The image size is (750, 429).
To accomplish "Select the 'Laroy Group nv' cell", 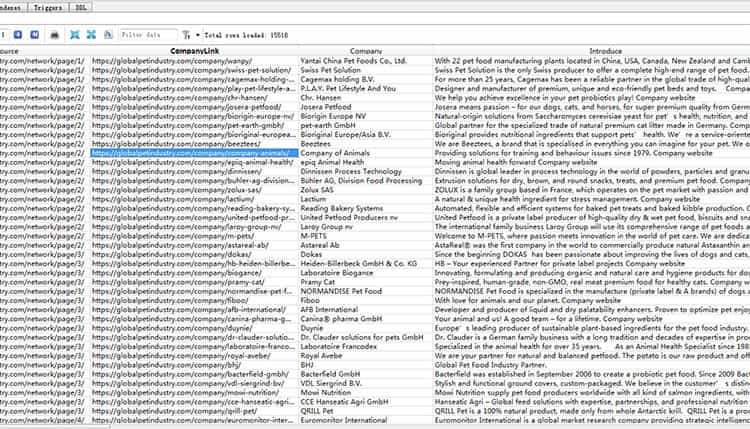I will (x=366, y=227).
